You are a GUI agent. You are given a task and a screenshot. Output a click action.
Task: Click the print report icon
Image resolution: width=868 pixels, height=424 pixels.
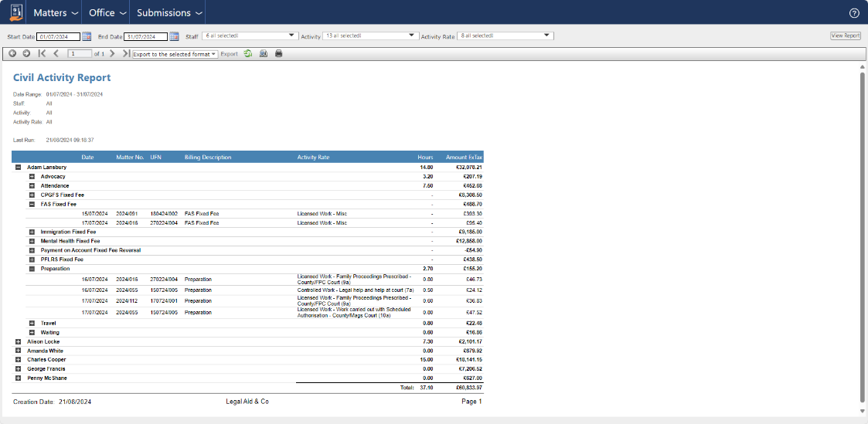click(x=279, y=53)
